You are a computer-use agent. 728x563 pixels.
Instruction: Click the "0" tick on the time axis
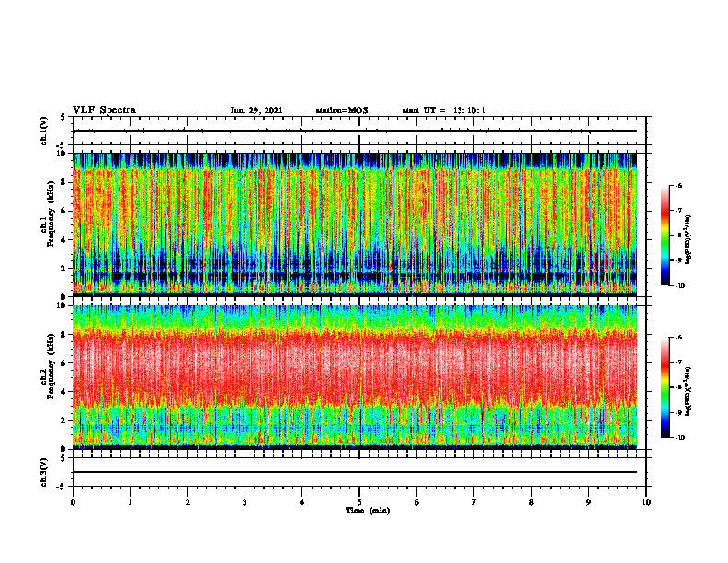tap(73, 502)
